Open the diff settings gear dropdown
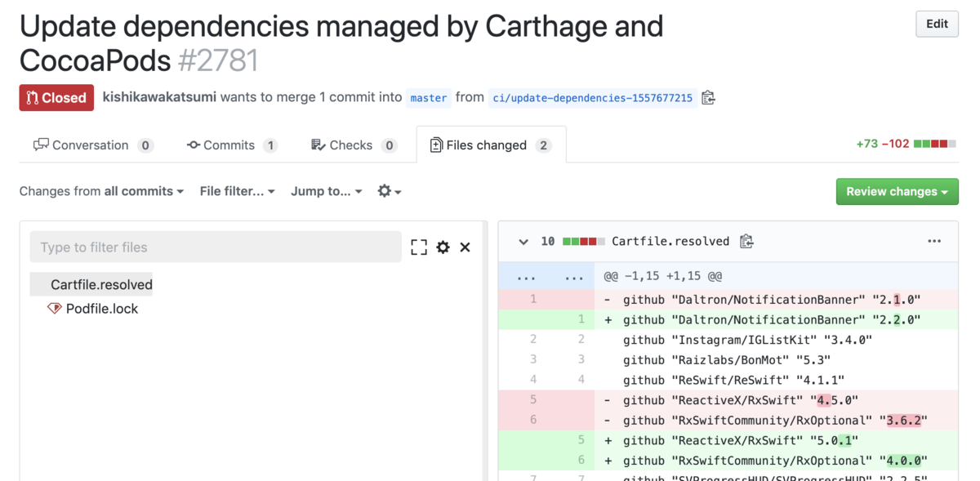Screen dimensions: 980x481 point(389,191)
